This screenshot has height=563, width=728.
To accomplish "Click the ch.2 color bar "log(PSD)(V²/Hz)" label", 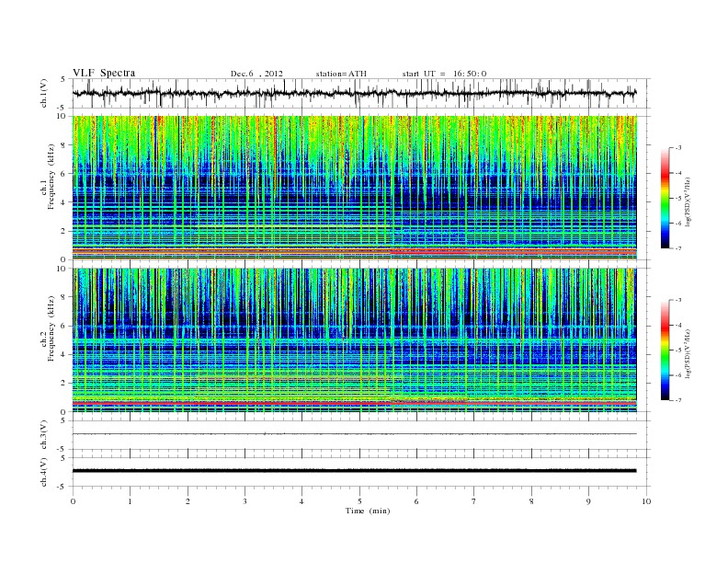I will click(688, 353).
